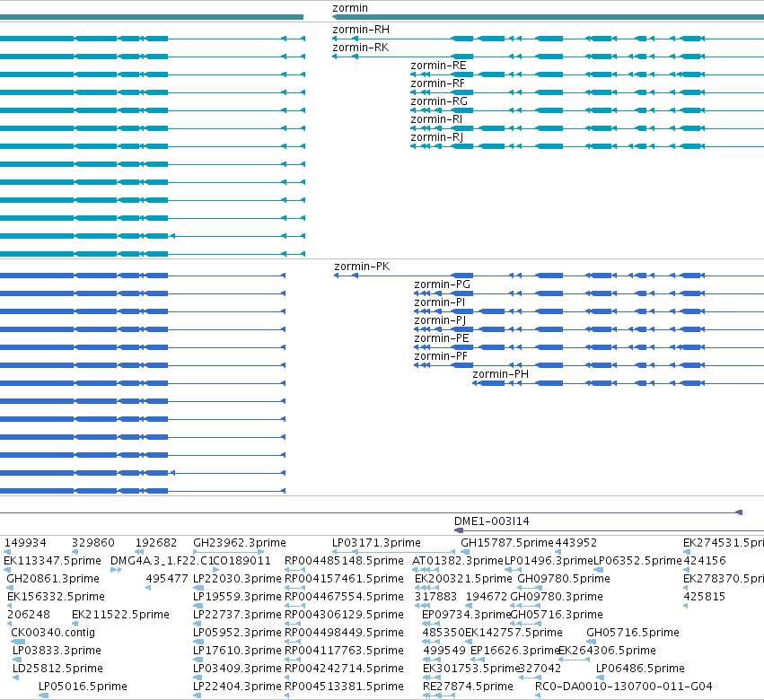Click EST 425815 label
Screen dimensions: 764x700
click(x=704, y=597)
